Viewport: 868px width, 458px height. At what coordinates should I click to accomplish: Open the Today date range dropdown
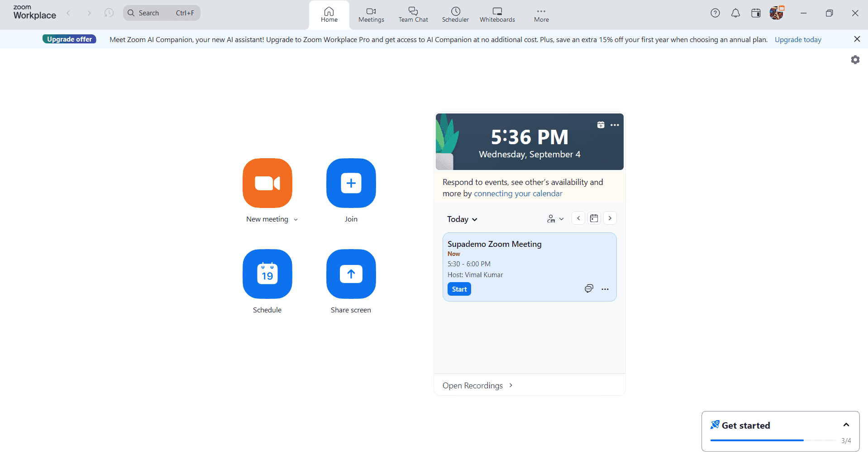pos(462,219)
